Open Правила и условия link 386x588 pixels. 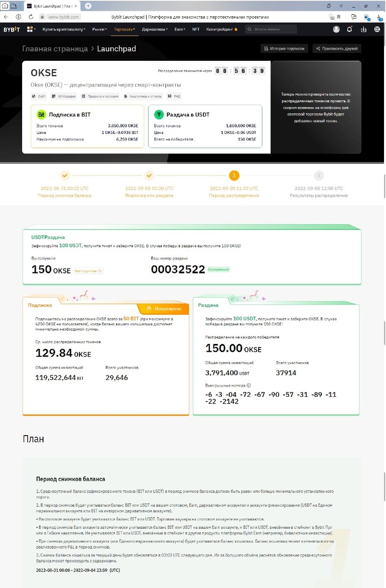100,97
